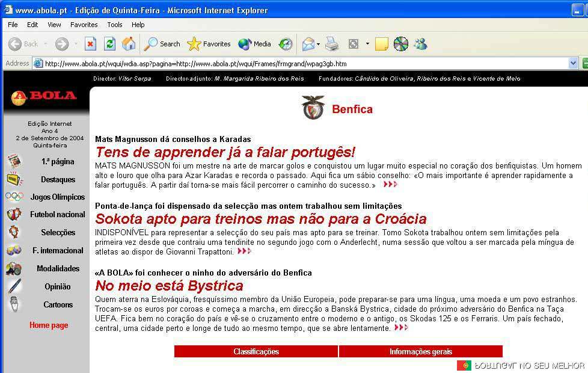Click inside the Address URL field
588x373 pixels.
[x=305, y=63]
